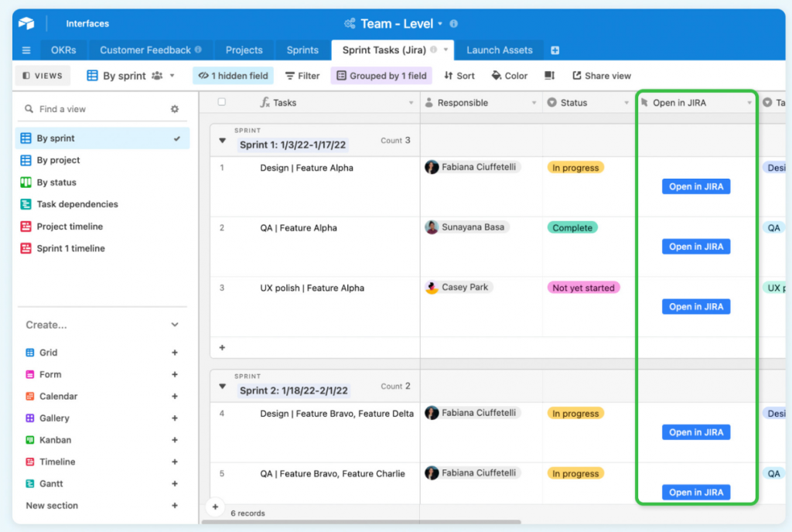Add a new Gantt view with plus icon
This screenshot has width=792, height=532.
[174, 483]
